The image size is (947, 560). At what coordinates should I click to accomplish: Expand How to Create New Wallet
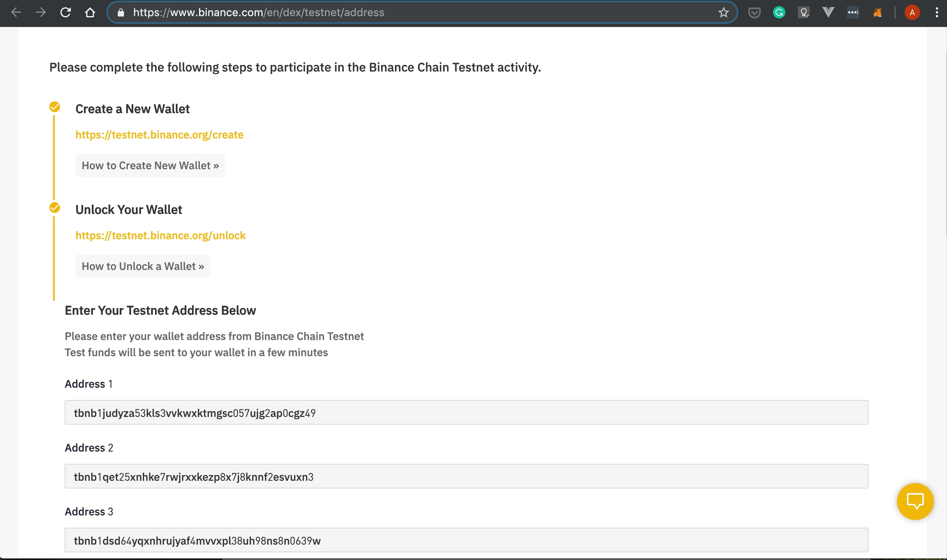(150, 166)
